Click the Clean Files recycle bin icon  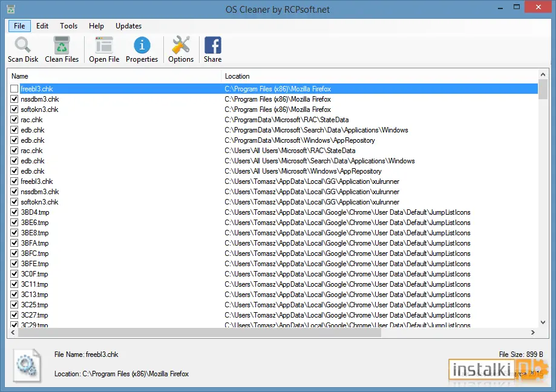(62, 45)
